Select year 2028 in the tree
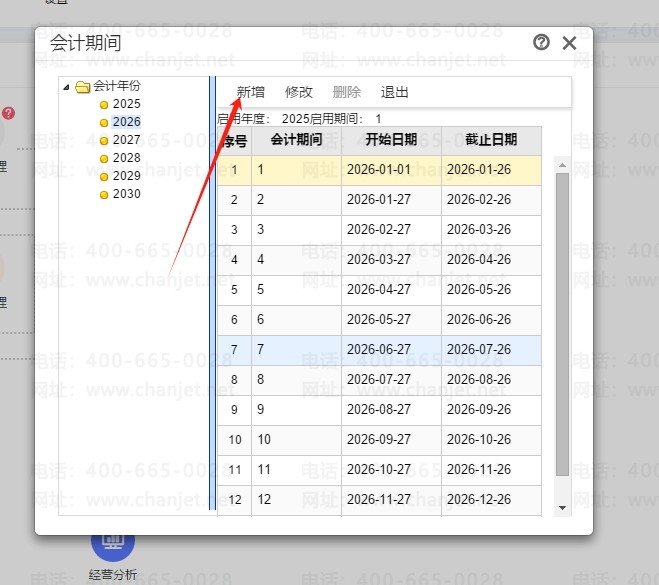 pos(127,158)
